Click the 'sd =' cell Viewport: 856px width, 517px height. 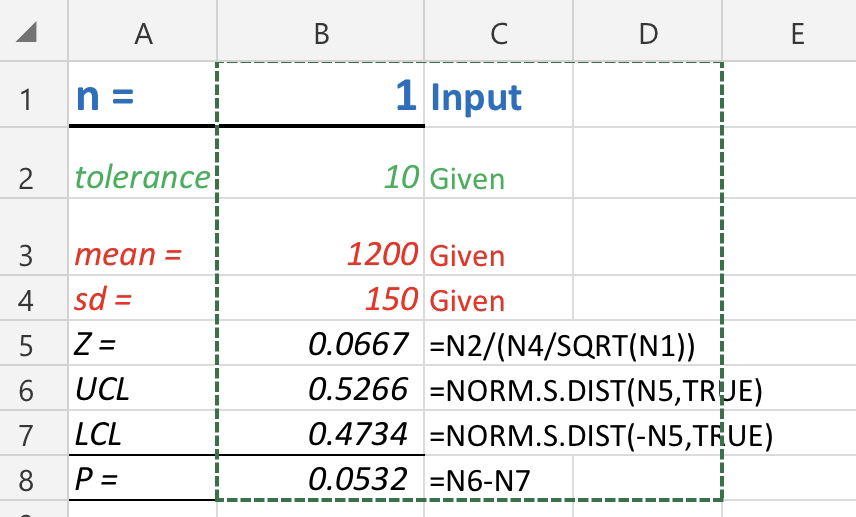(x=142, y=298)
